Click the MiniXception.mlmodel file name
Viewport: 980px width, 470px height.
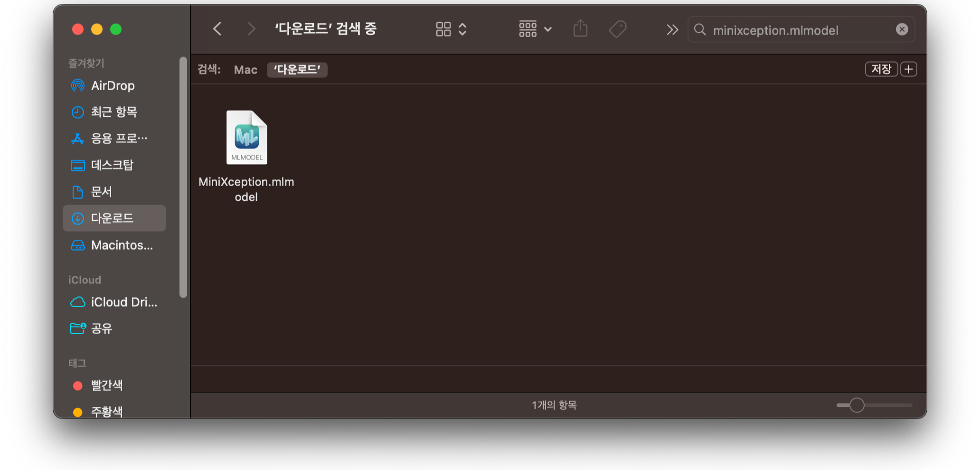click(x=246, y=189)
